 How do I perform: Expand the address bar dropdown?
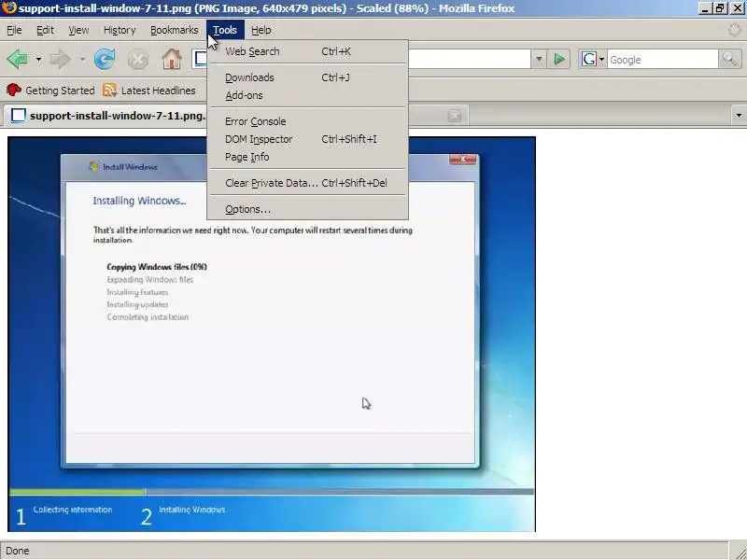(x=539, y=60)
